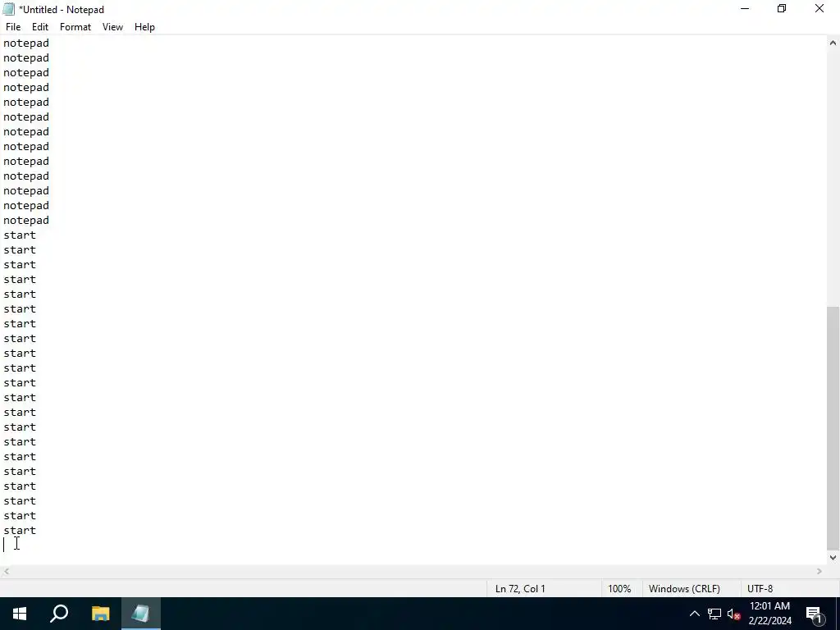
Task: Minimize the Notepad window
Action: pyautogui.click(x=745, y=8)
